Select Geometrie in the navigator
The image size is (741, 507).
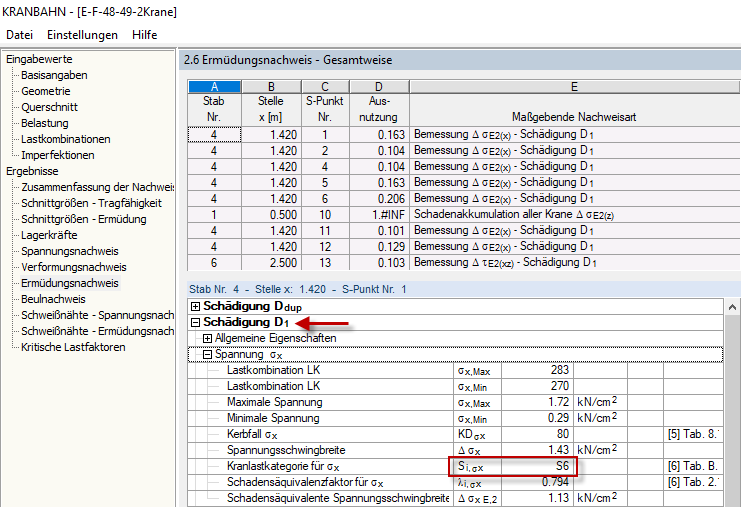click(x=45, y=91)
